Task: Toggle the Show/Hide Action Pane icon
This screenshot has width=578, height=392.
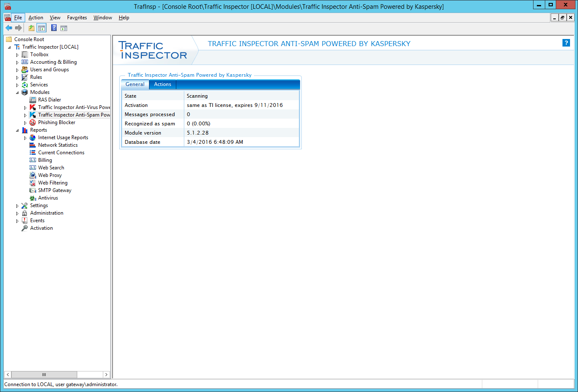Action: coord(64,28)
